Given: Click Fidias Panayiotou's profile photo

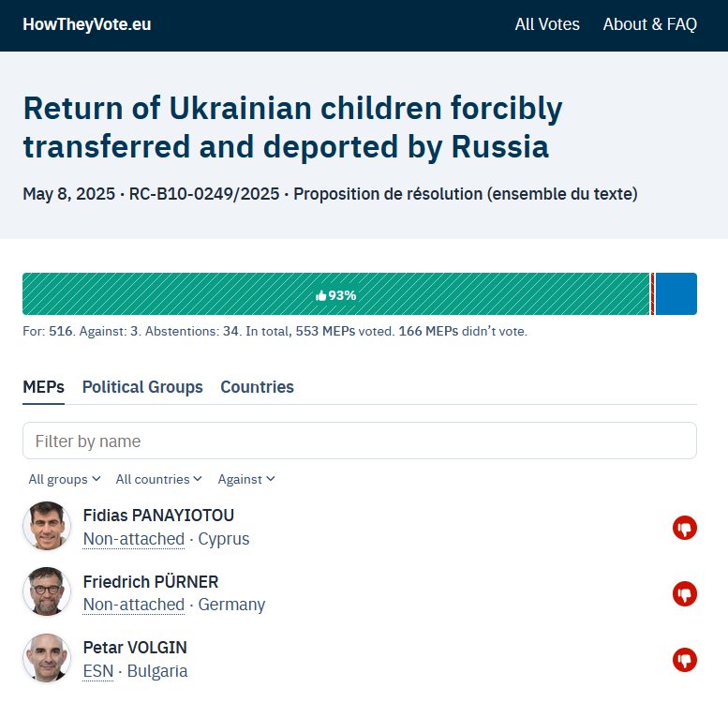Looking at the screenshot, I should (x=47, y=527).
